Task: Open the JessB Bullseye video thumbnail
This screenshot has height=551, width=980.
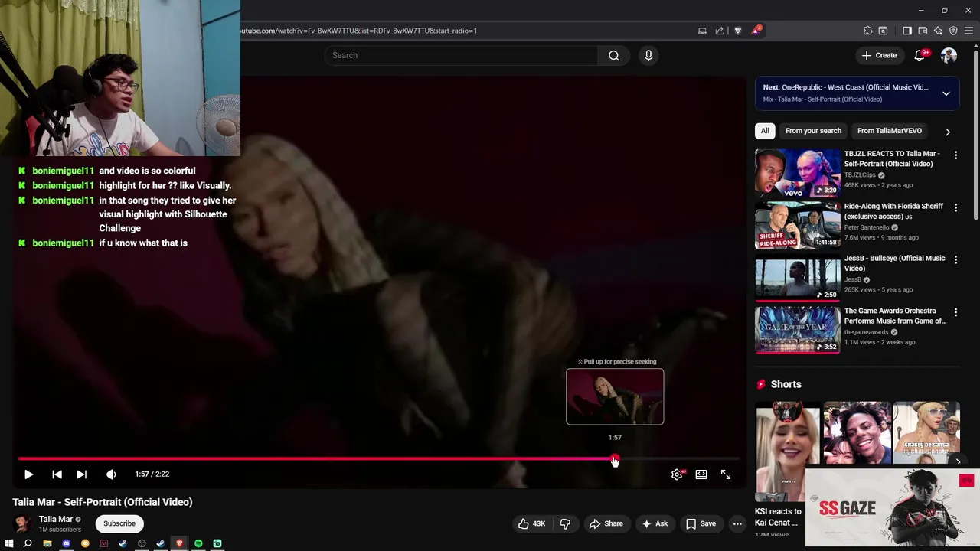Action: (x=797, y=278)
